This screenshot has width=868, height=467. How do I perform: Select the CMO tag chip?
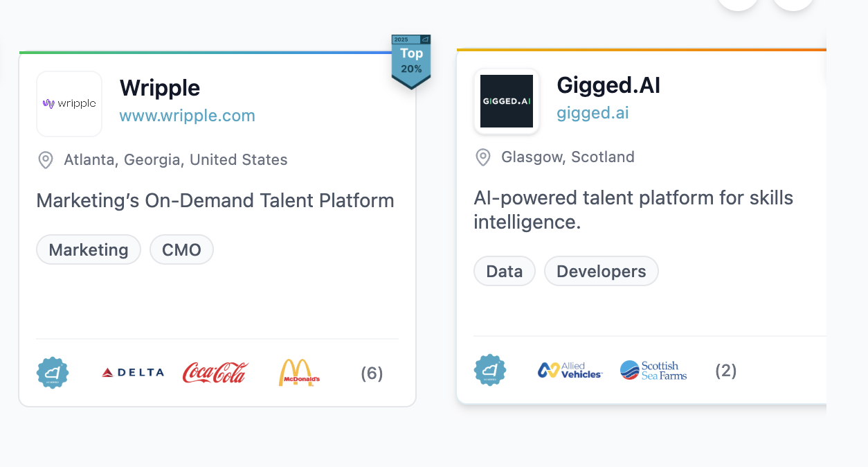point(181,250)
